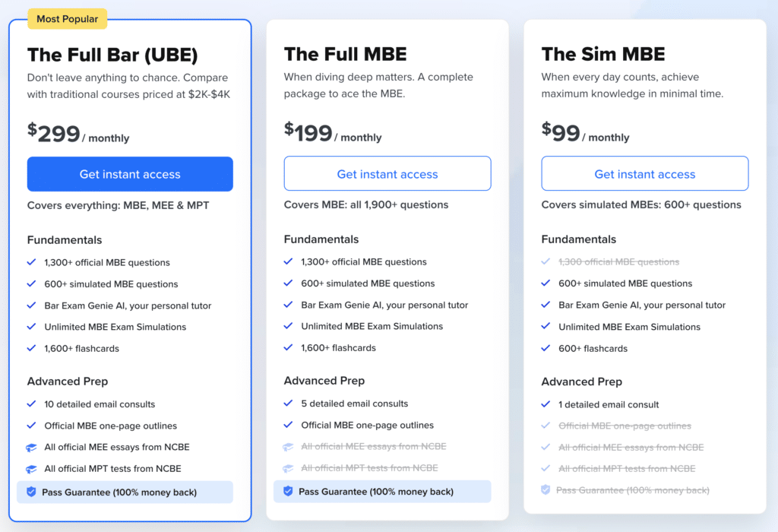Image resolution: width=778 pixels, height=532 pixels.
Task: Get instant access to The Full MBE plan
Action: [x=387, y=174]
